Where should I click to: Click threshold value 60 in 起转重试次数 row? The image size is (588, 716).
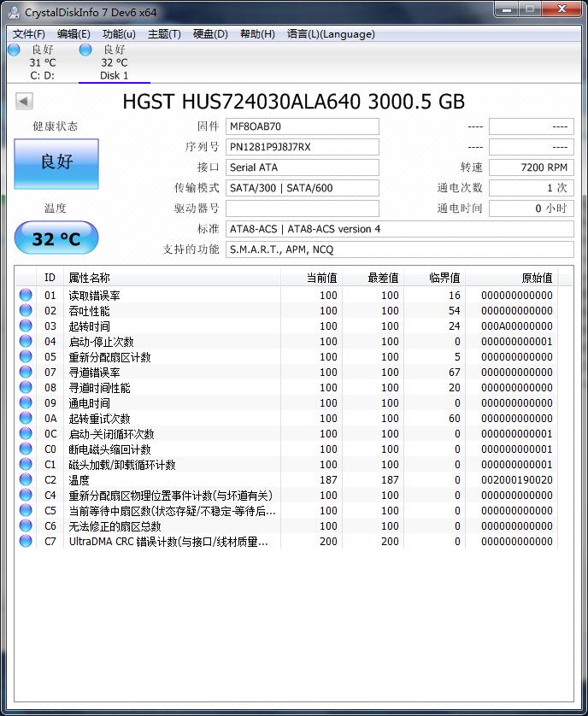[x=454, y=419]
